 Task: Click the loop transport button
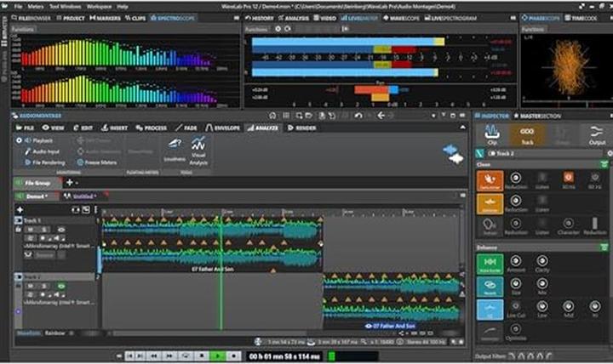click(186, 355)
